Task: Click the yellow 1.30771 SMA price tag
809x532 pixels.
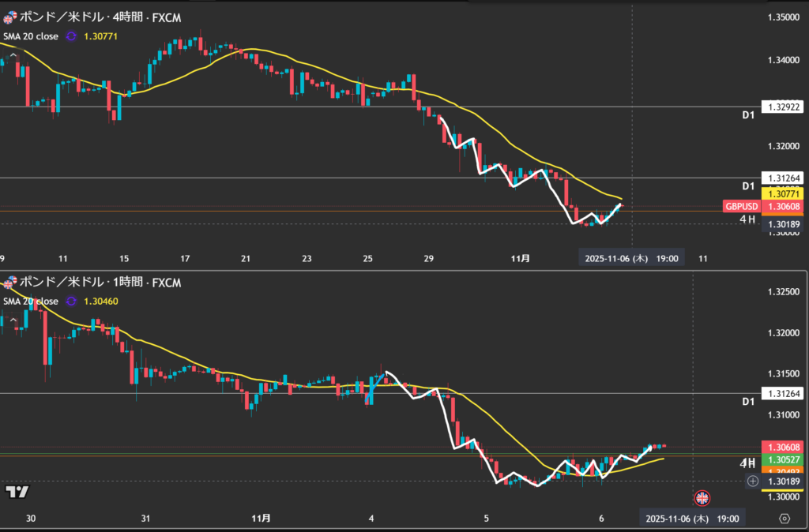Action: (x=783, y=193)
